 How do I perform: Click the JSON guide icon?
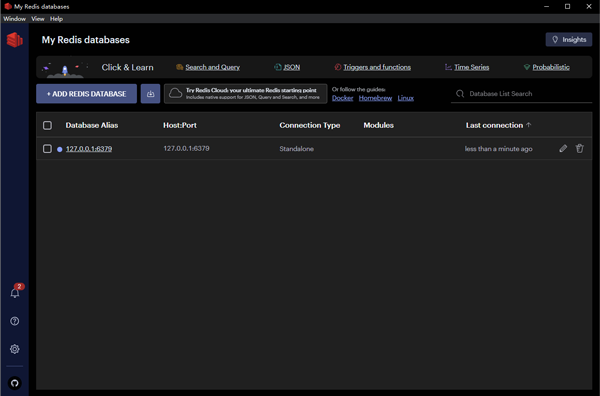pyautogui.click(x=277, y=67)
